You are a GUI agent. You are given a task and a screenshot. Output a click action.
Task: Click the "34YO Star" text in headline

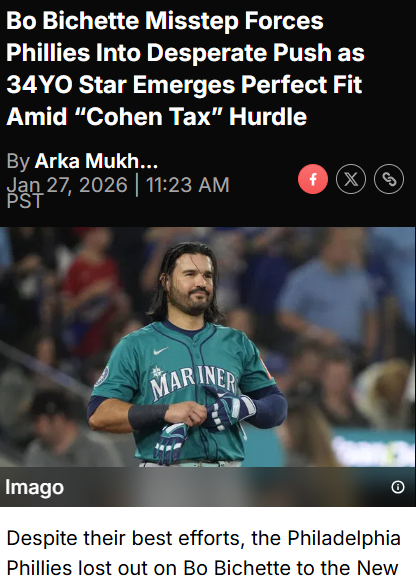coord(65,85)
